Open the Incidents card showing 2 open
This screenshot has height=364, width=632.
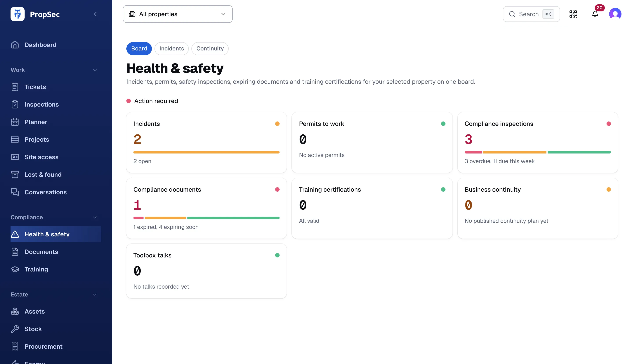point(206,143)
